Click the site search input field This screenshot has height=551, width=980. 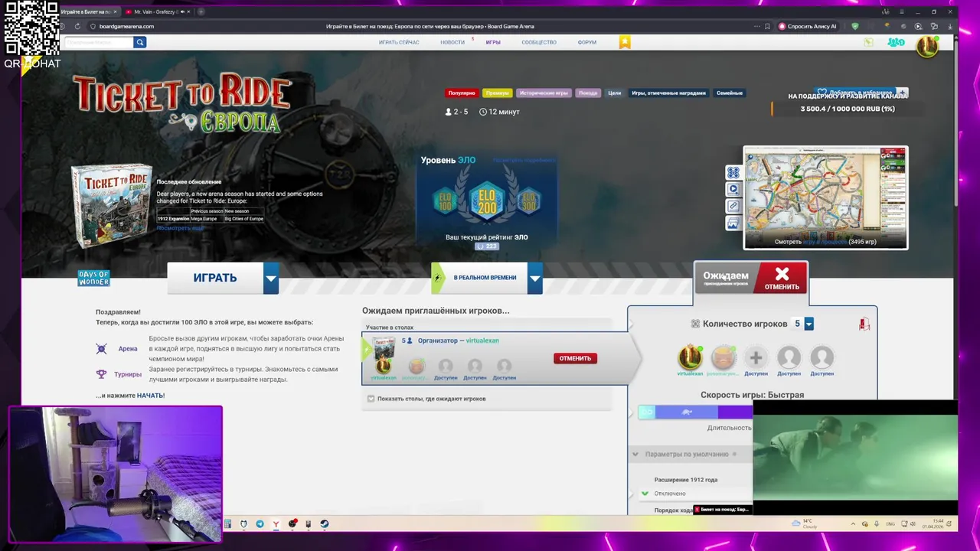pos(100,42)
